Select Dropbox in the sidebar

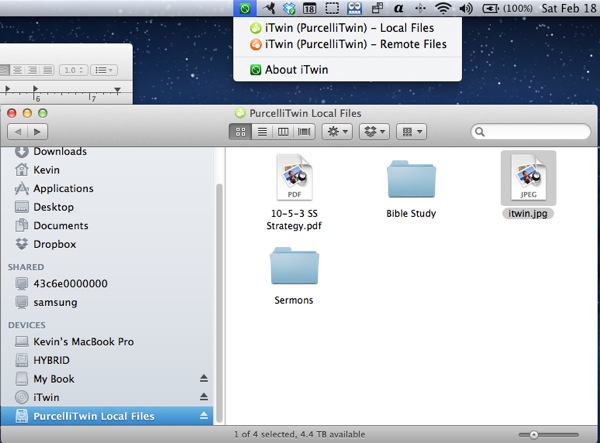(x=107, y=244)
